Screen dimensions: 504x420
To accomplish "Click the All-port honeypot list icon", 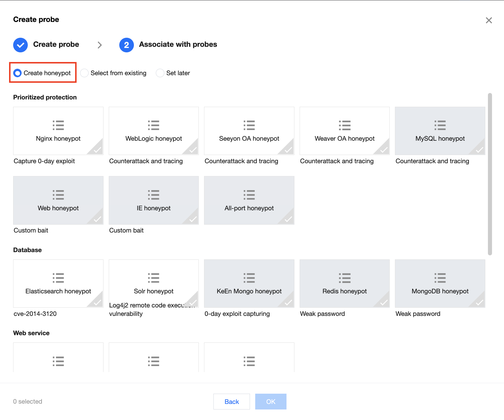I will tap(249, 195).
